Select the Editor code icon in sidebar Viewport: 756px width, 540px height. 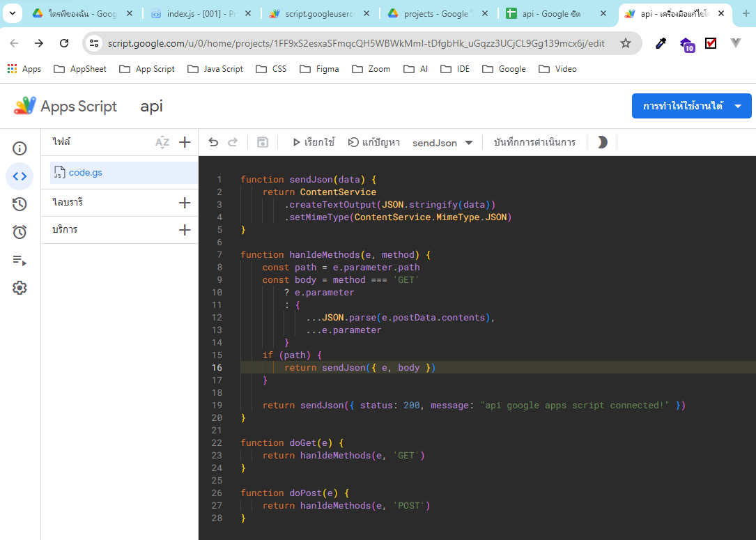point(20,176)
